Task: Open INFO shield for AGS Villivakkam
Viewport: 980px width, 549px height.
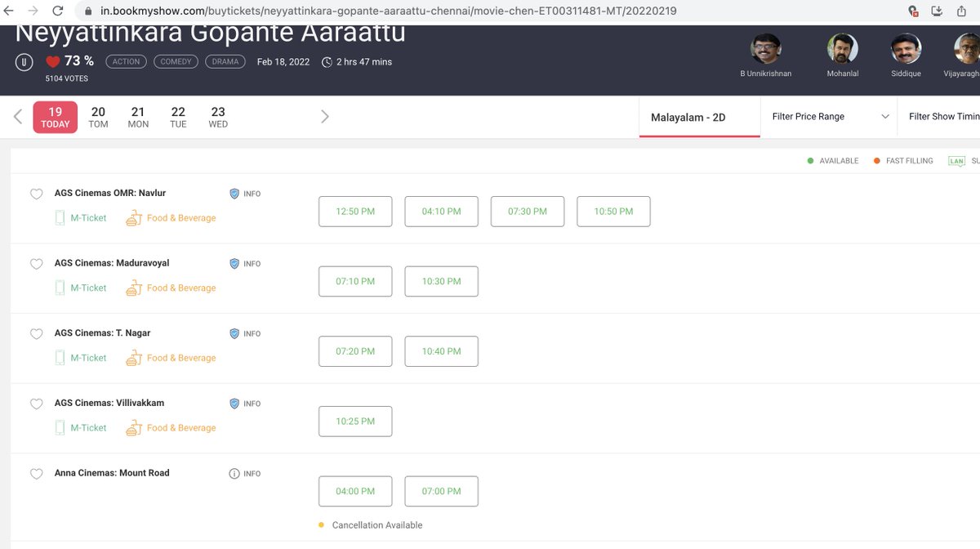Action: click(x=234, y=404)
